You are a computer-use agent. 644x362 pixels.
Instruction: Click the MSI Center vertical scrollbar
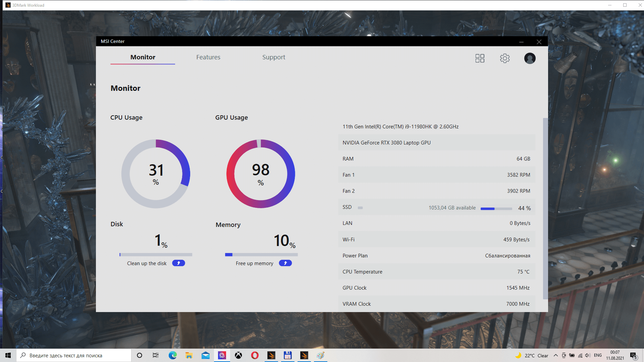(x=545, y=208)
